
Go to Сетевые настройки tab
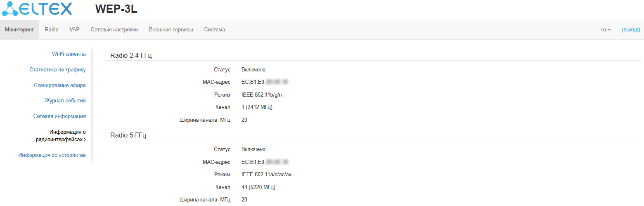coord(114,30)
